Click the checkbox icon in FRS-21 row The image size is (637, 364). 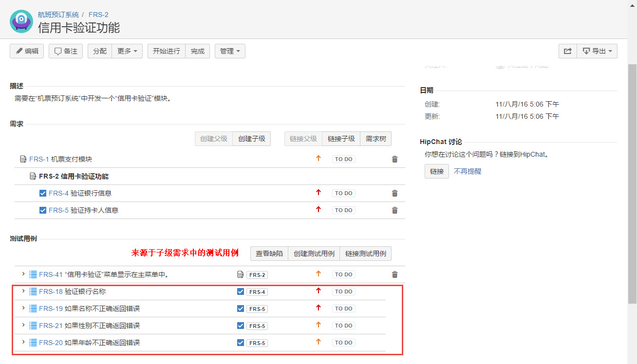(240, 326)
